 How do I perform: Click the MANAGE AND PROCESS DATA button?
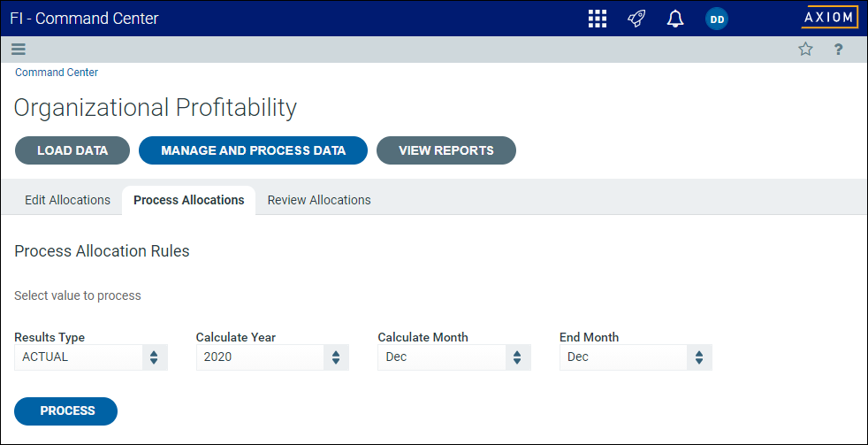(x=253, y=150)
